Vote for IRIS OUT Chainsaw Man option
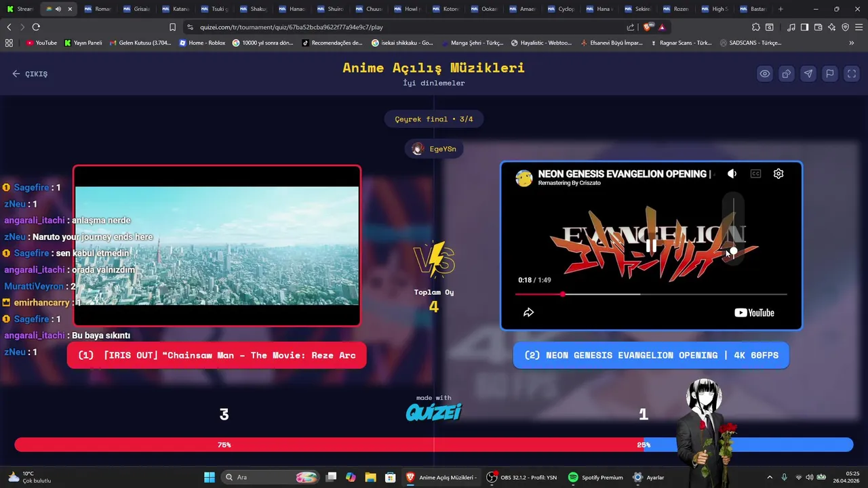Screen dimensions: 868x488 (x=216, y=355)
